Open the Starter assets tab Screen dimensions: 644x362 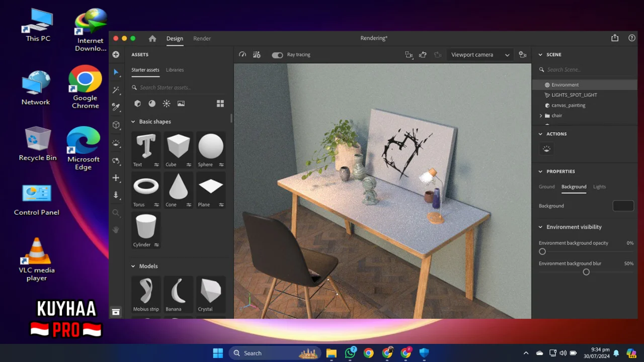point(145,70)
